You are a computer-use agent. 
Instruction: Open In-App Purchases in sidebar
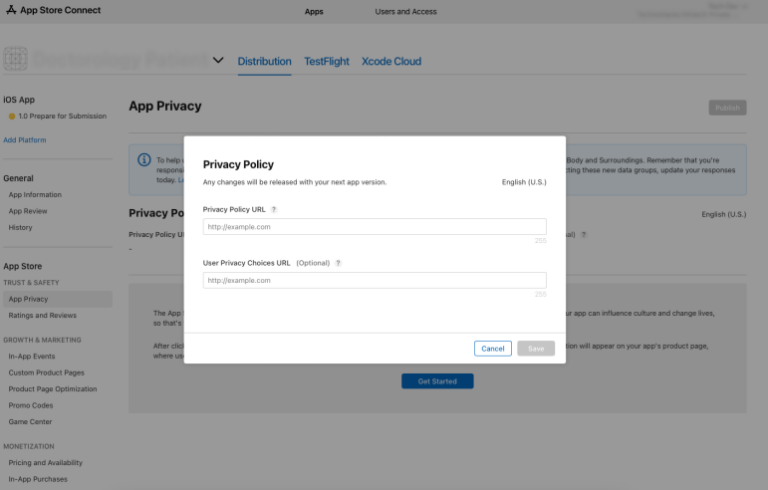pyautogui.click(x=38, y=479)
